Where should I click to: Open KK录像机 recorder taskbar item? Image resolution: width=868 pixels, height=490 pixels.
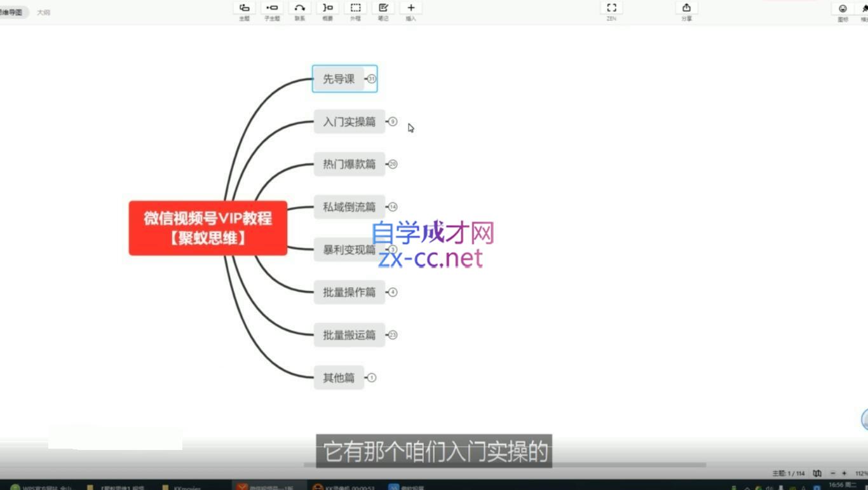pyautogui.click(x=344, y=486)
